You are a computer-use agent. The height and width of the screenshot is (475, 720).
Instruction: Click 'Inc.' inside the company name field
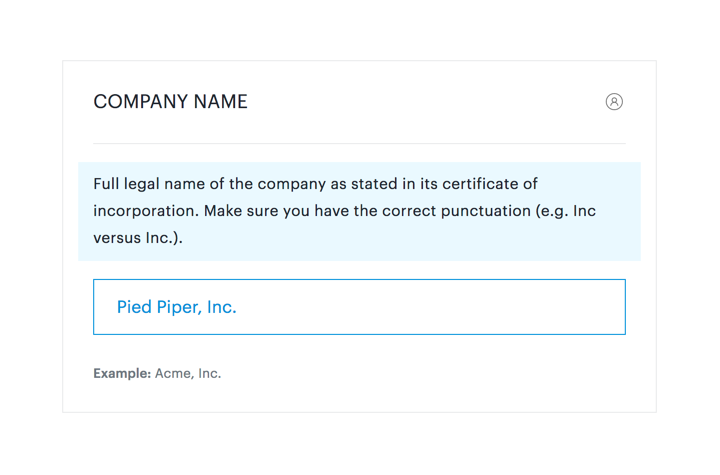(x=221, y=307)
